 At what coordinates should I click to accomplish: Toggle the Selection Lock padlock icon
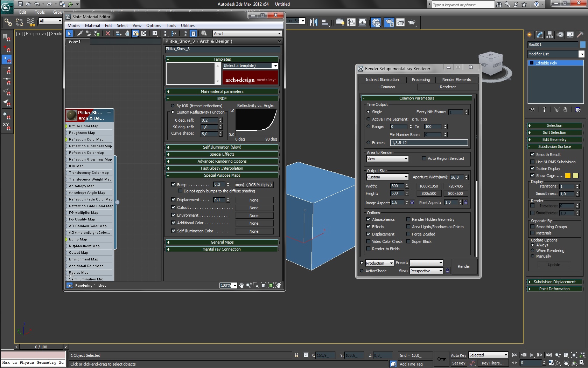coord(296,355)
